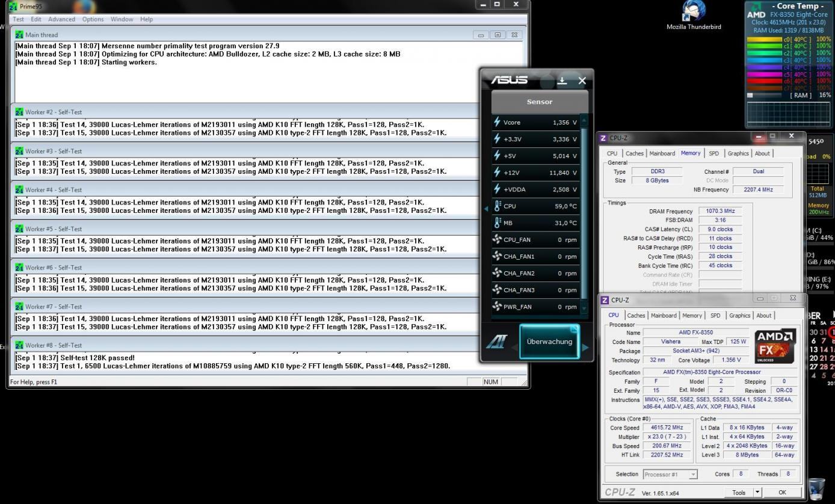Viewport: 835px width, 504px height.
Task: Open the Advanced menu in Prime95
Action: click(x=62, y=19)
